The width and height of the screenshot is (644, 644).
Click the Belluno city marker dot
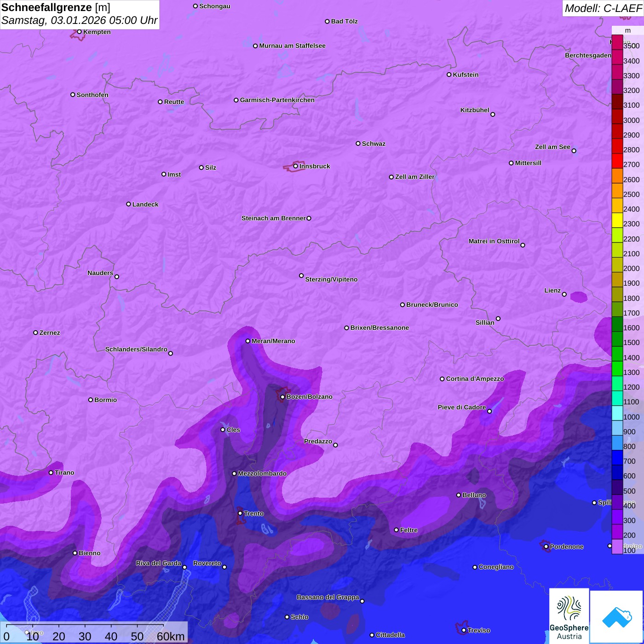[458, 495]
